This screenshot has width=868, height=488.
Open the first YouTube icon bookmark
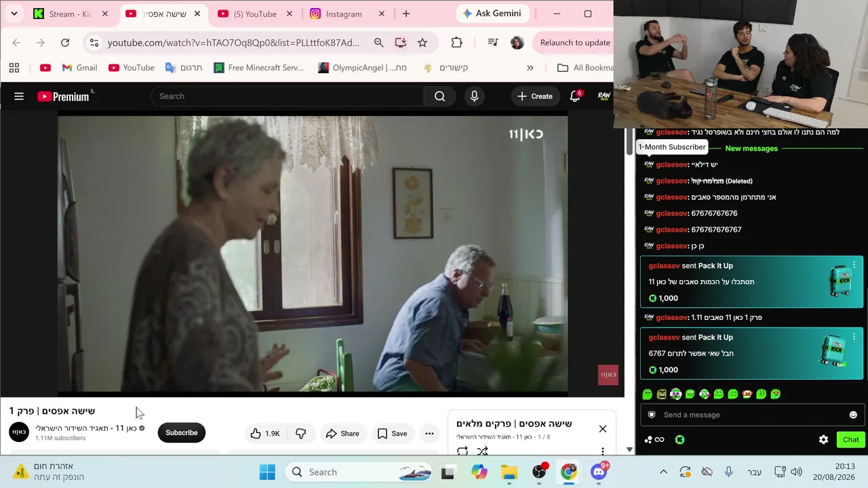coord(45,68)
